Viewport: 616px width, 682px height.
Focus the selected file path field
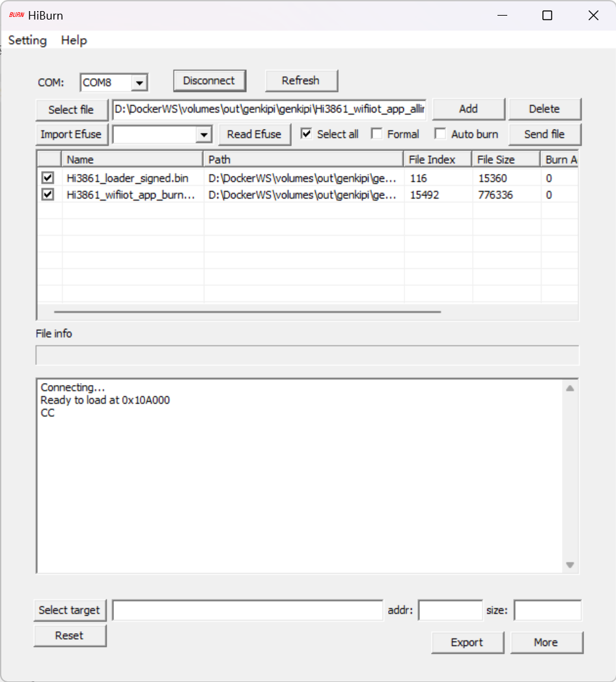[269, 109]
